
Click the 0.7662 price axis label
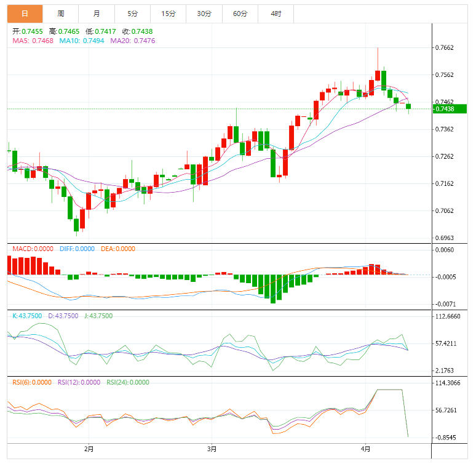click(445, 47)
